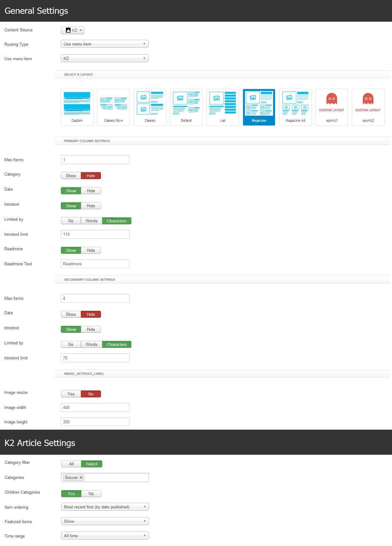Select the Caption layout thumbnail
The image size is (392, 546).
(x=77, y=107)
